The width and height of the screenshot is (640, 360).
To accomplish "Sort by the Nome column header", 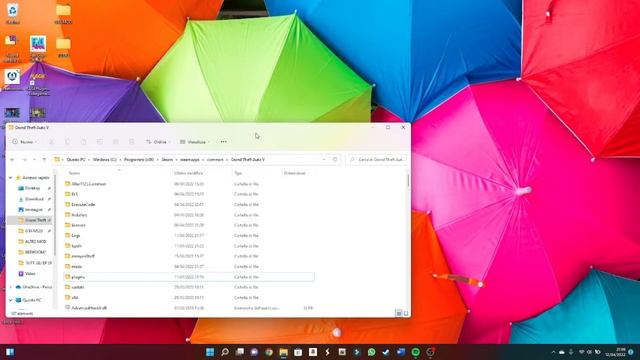I will pyautogui.click(x=74, y=173).
